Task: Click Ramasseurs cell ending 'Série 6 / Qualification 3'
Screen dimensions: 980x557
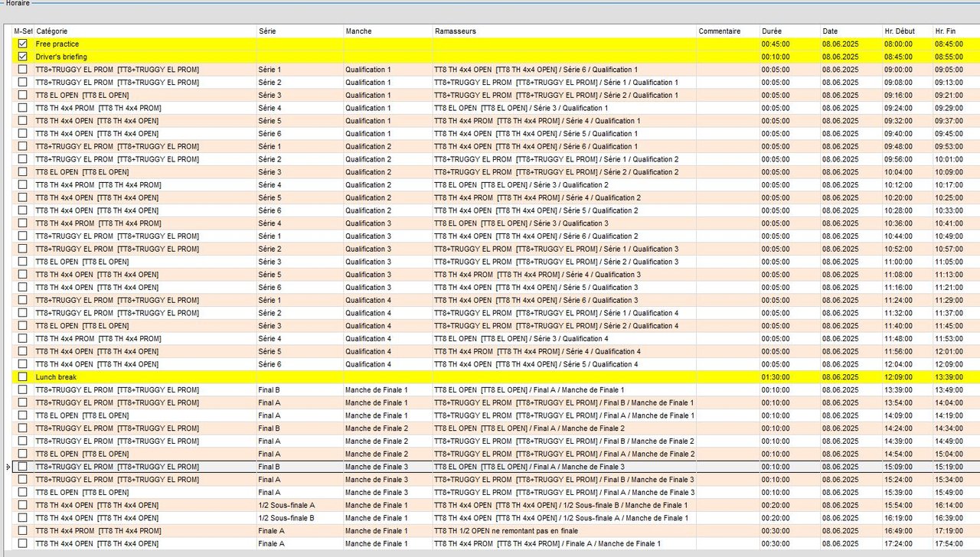Action: (x=564, y=300)
